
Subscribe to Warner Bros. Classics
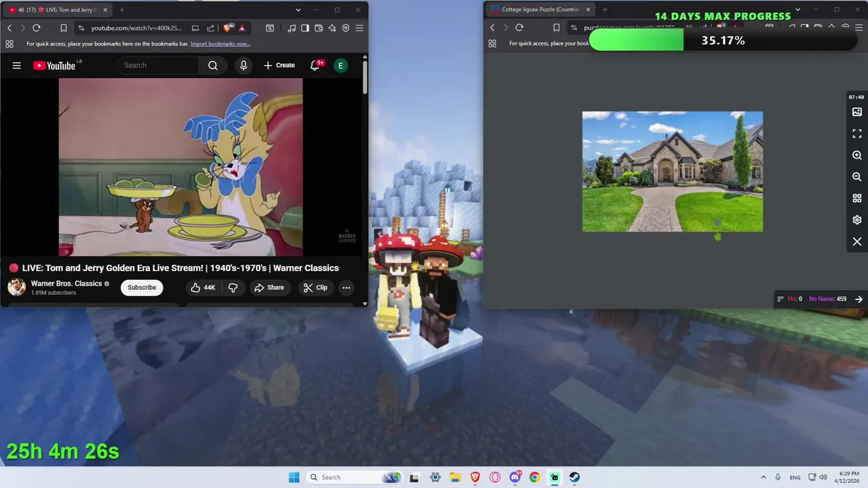(142, 287)
